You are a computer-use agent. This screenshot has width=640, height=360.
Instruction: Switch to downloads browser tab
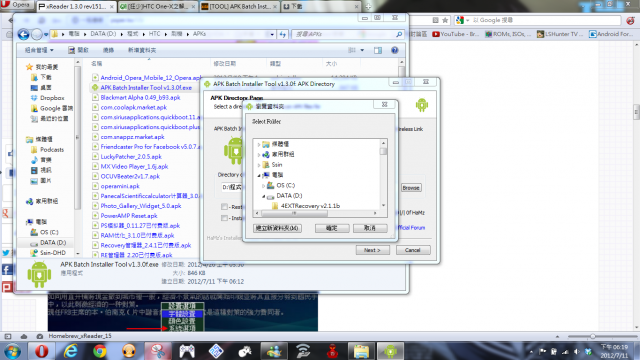pos(321,7)
